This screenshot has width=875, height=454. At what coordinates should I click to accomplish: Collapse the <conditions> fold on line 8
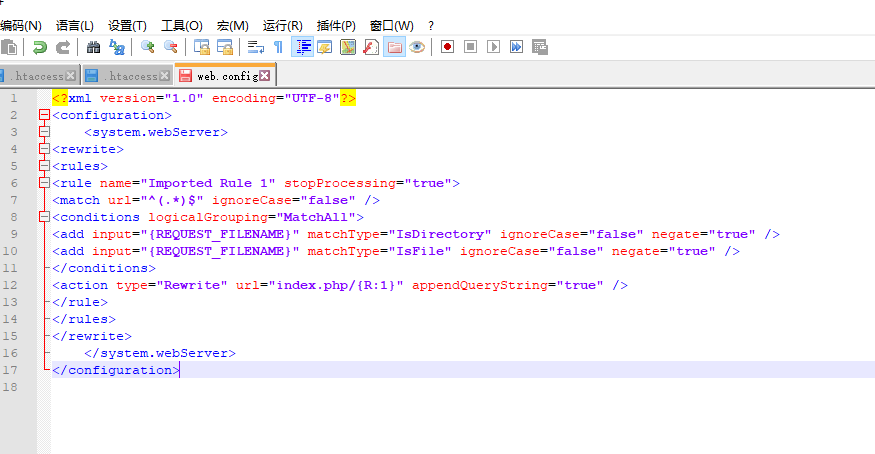(45, 217)
